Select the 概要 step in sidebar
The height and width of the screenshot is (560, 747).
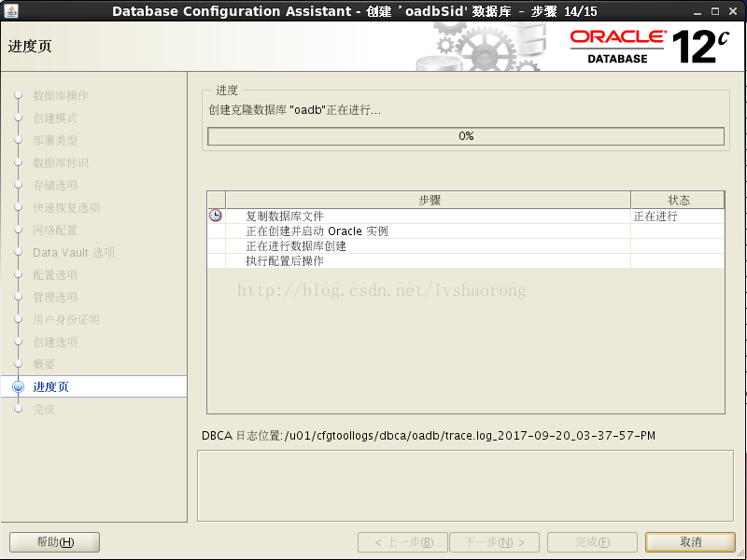[x=44, y=364]
